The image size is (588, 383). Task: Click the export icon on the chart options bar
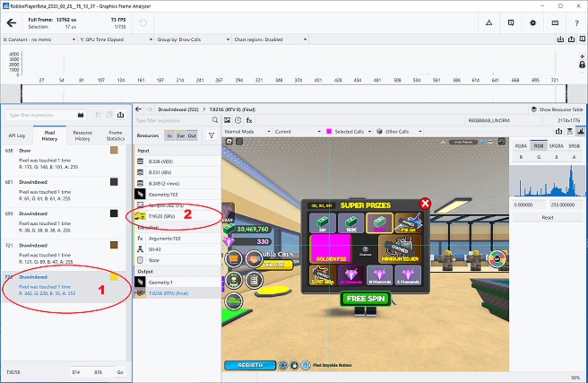(x=571, y=39)
